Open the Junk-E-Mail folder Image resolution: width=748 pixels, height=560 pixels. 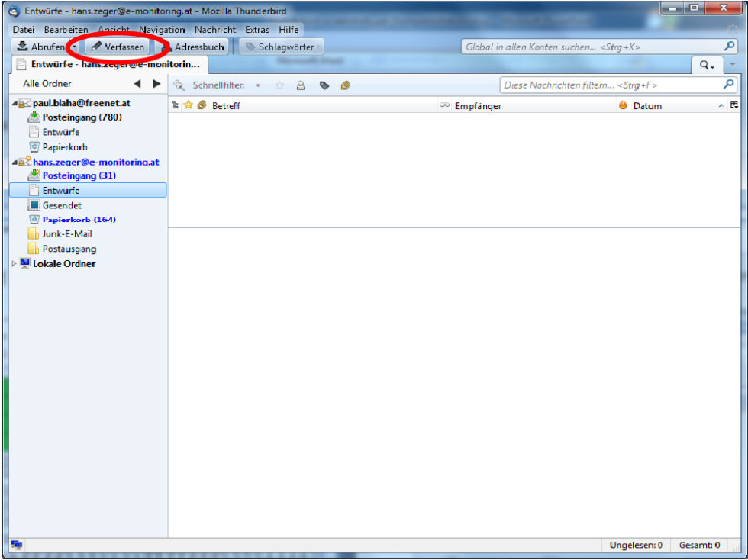pos(67,234)
